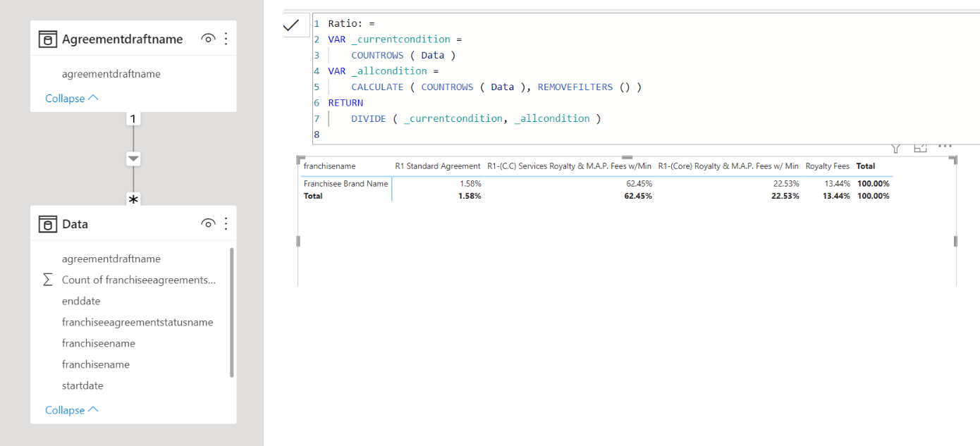Toggle visibility eye on Agreementdraftname table
The width and height of the screenshot is (980, 446).
pyautogui.click(x=207, y=39)
